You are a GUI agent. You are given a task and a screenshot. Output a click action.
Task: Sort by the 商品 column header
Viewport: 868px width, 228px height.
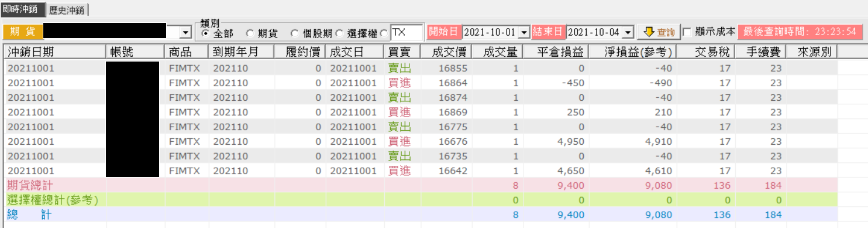pos(187,52)
